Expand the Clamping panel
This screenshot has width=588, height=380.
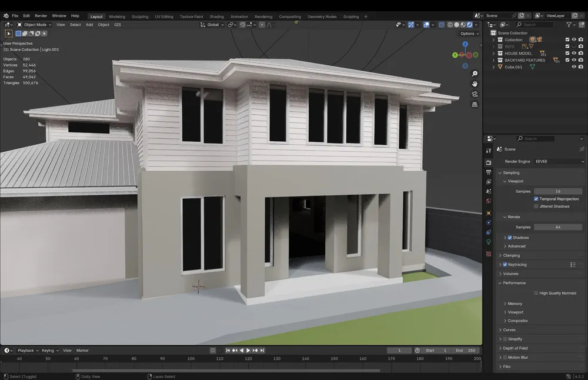point(500,255)
